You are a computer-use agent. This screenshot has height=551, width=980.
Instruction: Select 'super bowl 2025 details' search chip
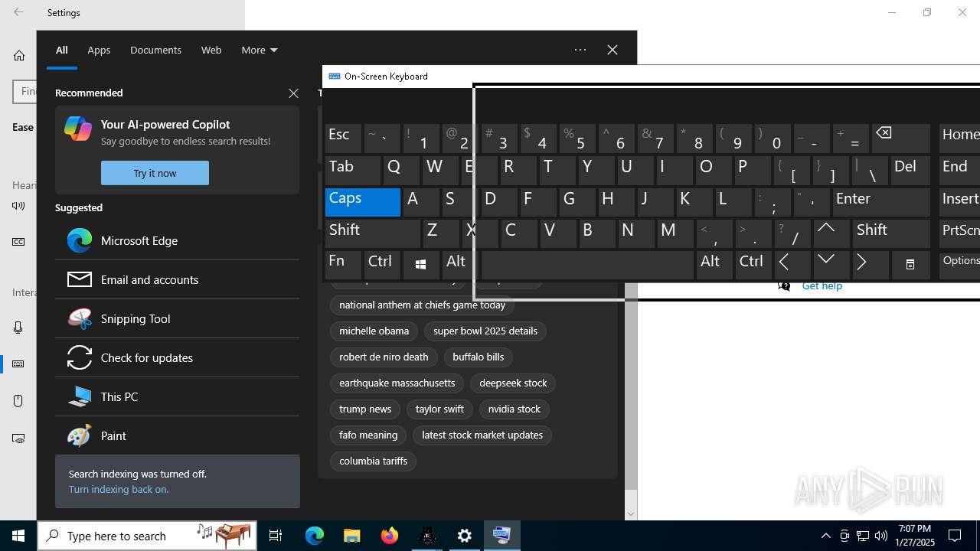[x=485, y=331]
